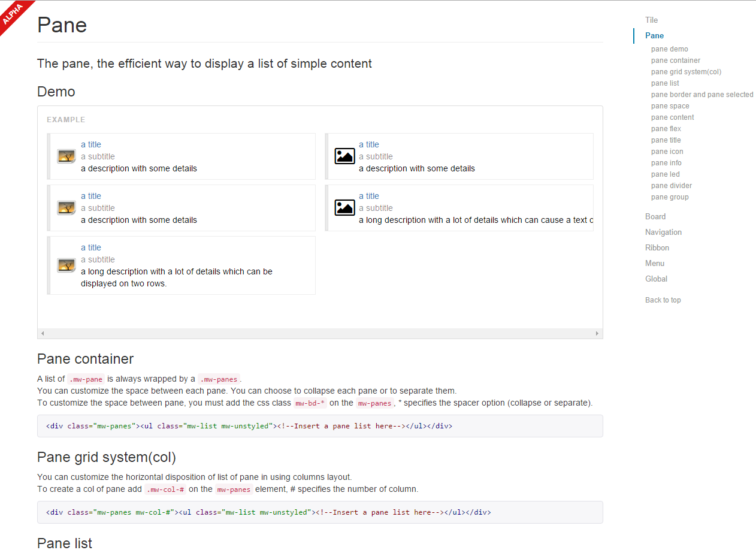Viewport: 756px width, 553px height.
Task: Open the Tile section in the sidebar
Action: click(651, 20)
